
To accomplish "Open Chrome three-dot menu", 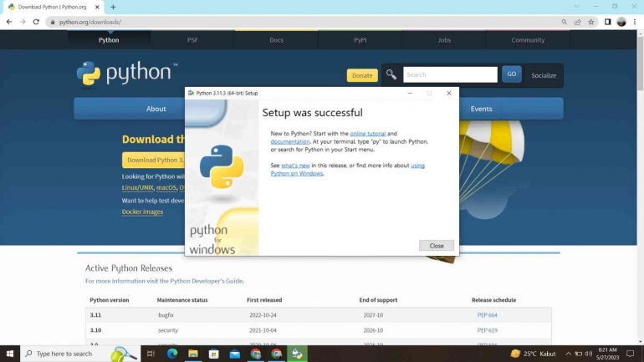I will 635,22.
